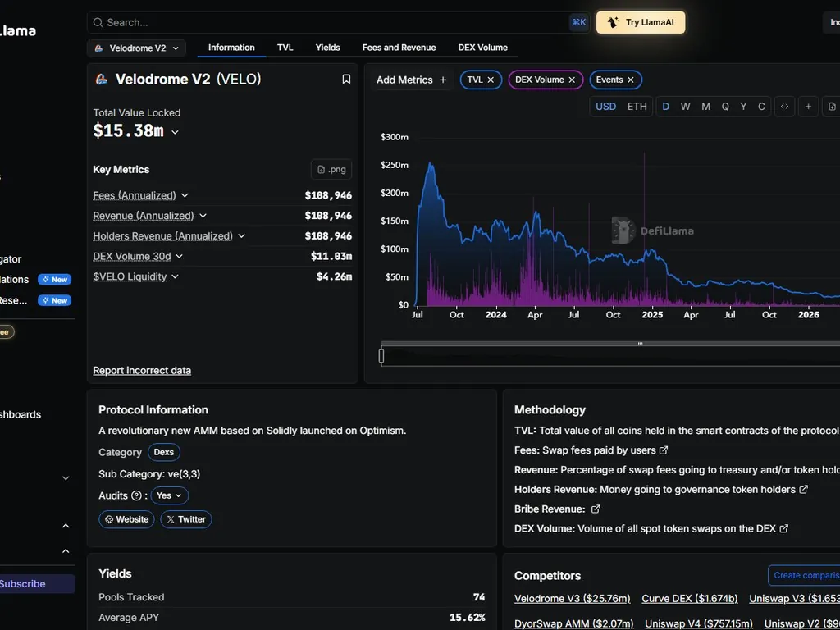Bookmark the Velodrome V2 protocol
Image resolution: width=840 pixels, height=630 pixels.
click(346, 80)
